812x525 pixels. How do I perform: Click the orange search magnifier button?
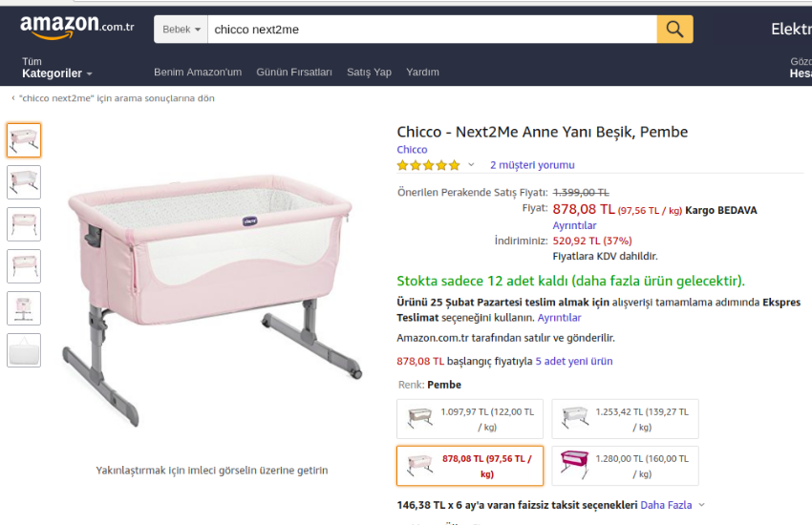674,30
